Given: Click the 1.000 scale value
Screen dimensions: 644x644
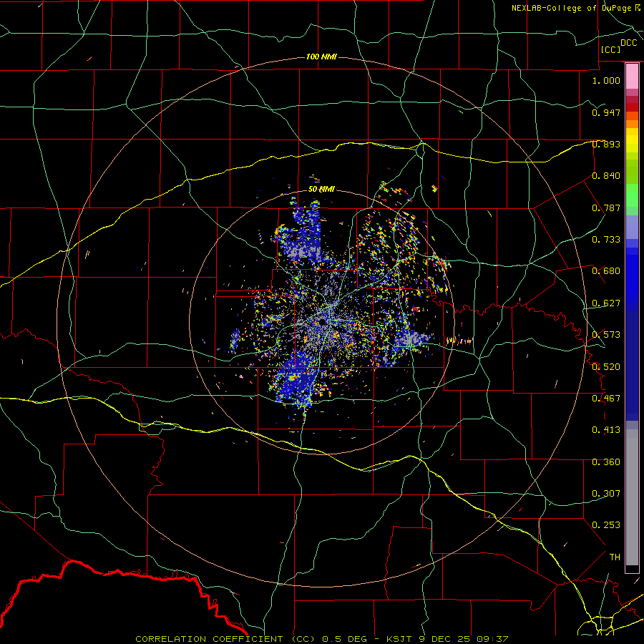Looking at the screenshot, I should click(x=606, y=80).
